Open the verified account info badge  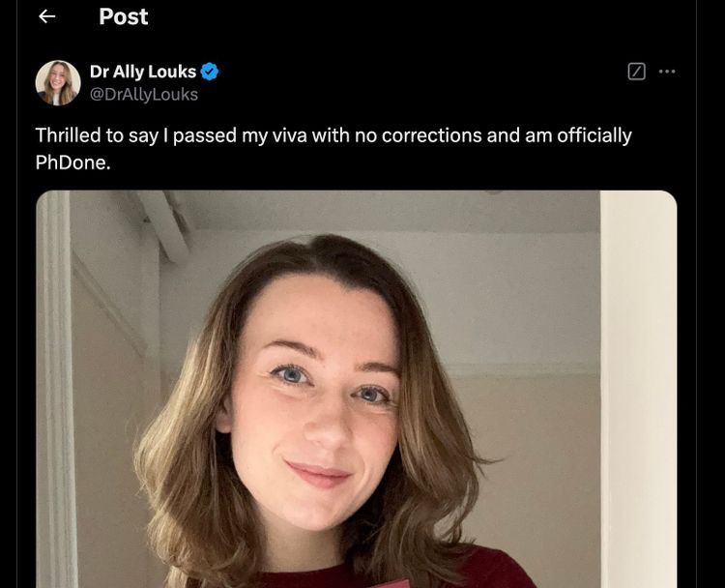click(x=210, y=72)
